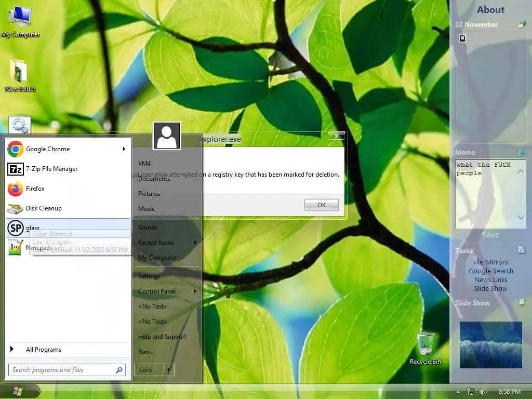This screenshot has width=532, height=399.
Task: Open Settings in the start menu
Action: click(x=149, y=276)
